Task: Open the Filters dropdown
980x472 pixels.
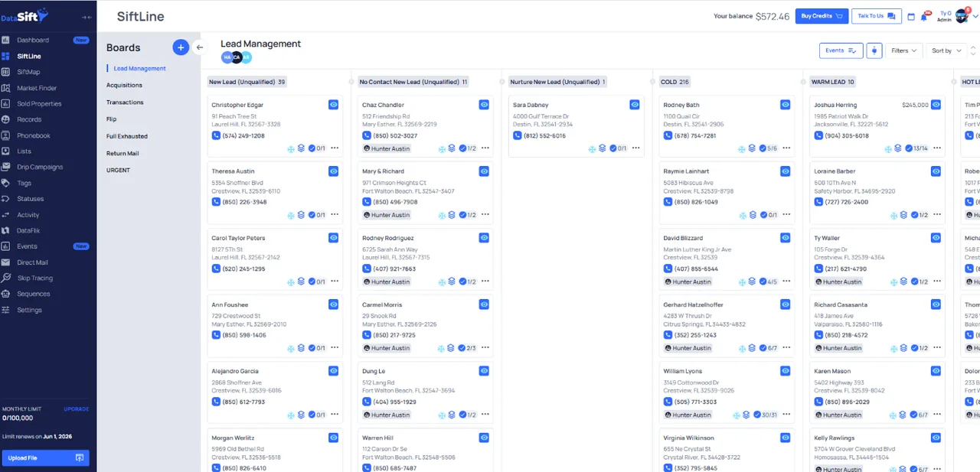Action: [905, 50]
